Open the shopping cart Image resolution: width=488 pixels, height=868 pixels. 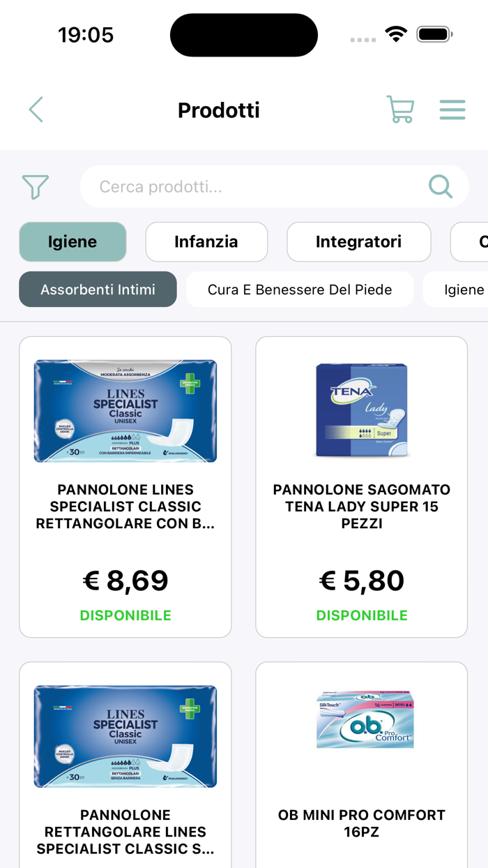click(x=399, y=110)
